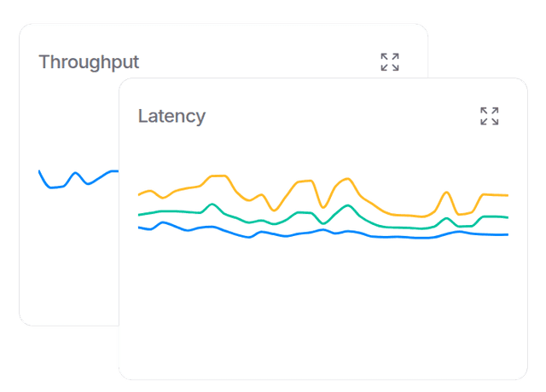The image size is (546, 392).
Task: Click left starting point of Throughput line
Action: click(x=39, y=170)
